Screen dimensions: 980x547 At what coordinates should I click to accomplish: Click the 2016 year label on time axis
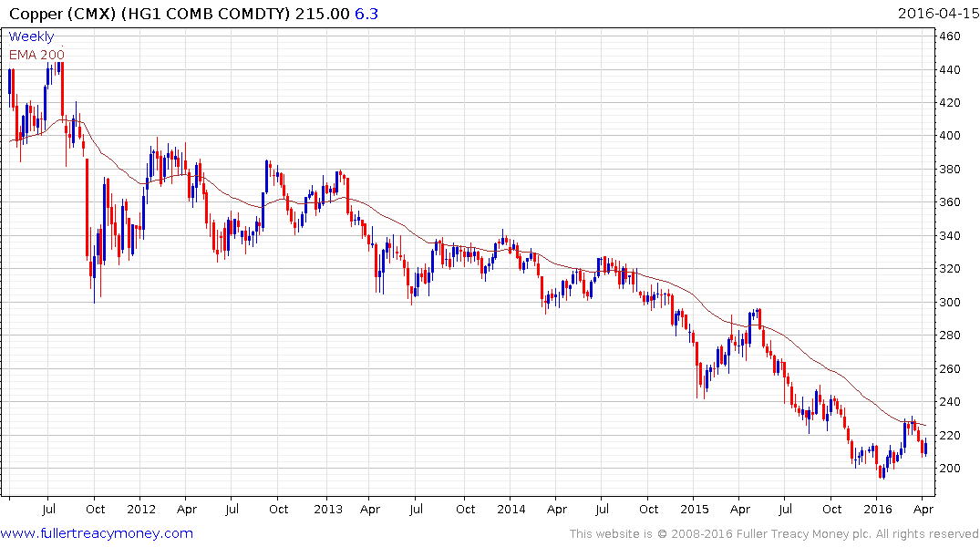click(878, 509)
